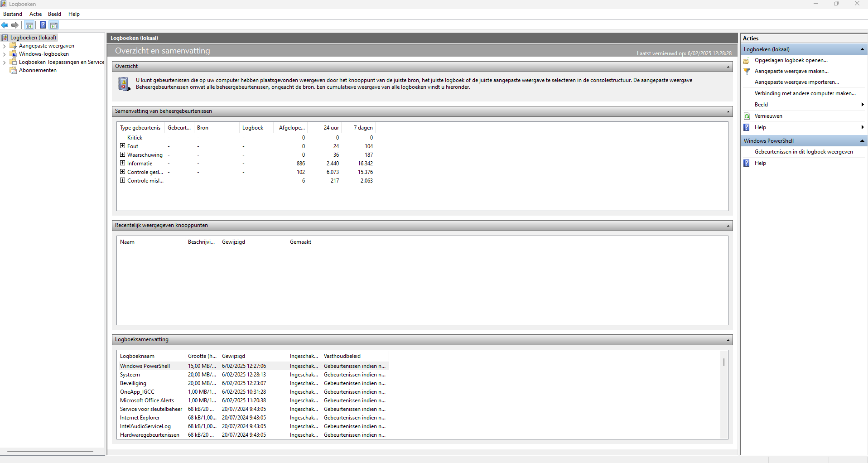Collapse the Logboeksamenvatting section
Screen dimensions: 868x463
point(727,339)
